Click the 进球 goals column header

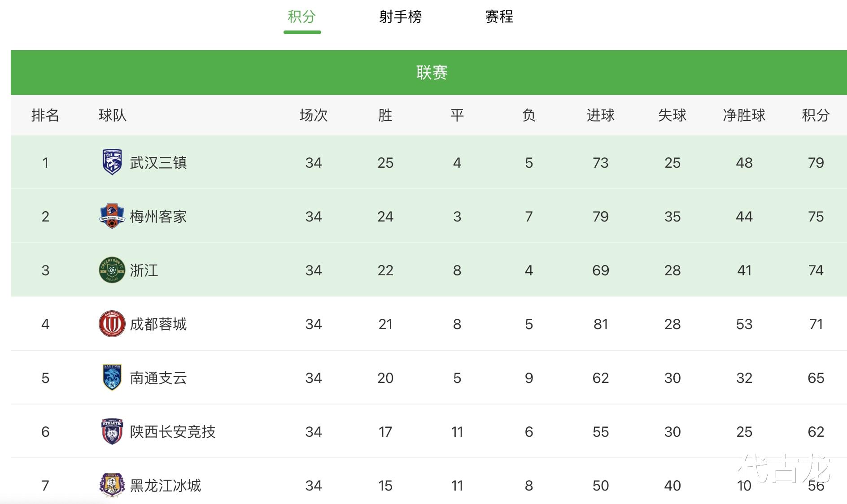coord(600,115)
